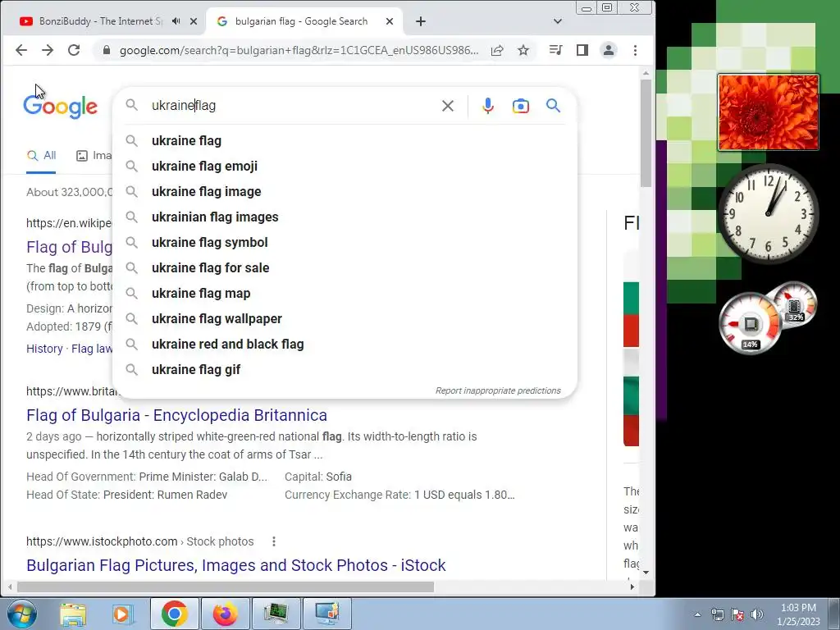Share this page via address bar icon
This screenshot has width=840, height=630.
pos(497,50)
